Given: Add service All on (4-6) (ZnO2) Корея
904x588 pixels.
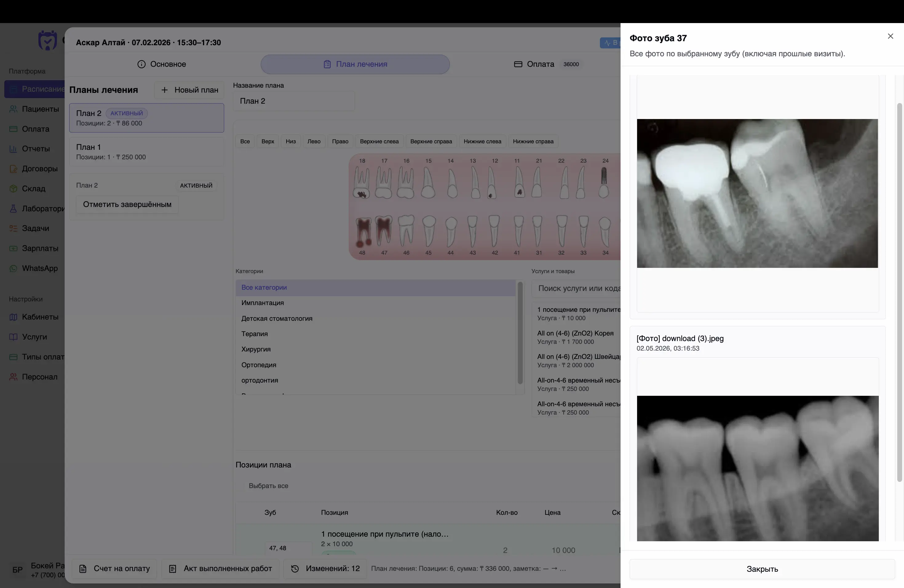Looking at the screenshot, I should pyautogui.click(x=576, y=337).
